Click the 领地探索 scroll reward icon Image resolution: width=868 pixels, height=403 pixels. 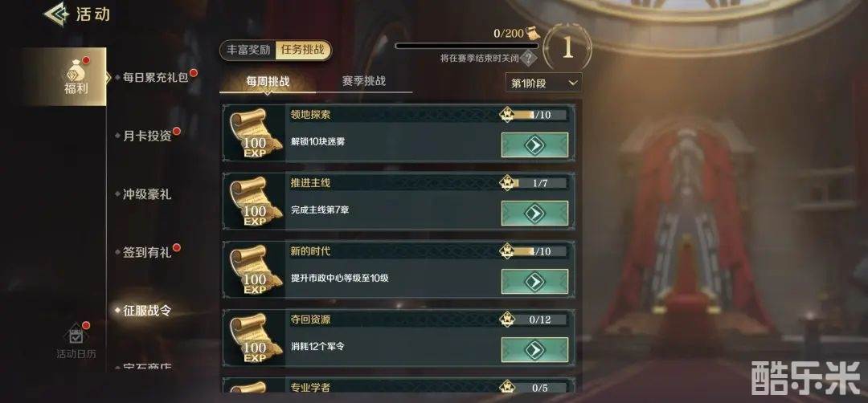[x=256, y=133]
